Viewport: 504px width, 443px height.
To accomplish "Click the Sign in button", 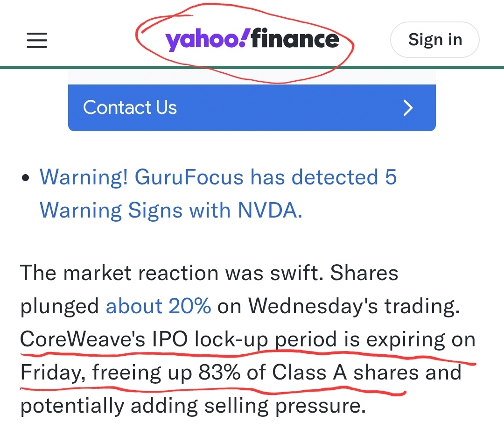I will coord(435,40).
